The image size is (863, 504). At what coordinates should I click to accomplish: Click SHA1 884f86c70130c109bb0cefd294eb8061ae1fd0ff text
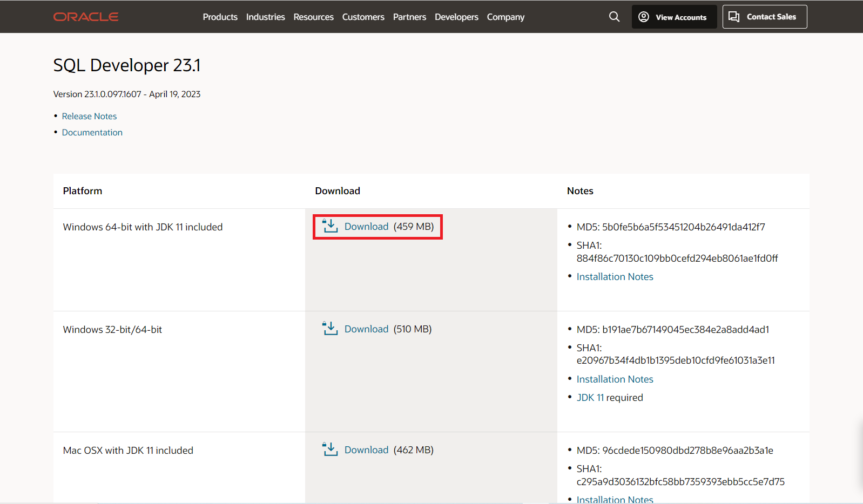click(x=677, y=251)
